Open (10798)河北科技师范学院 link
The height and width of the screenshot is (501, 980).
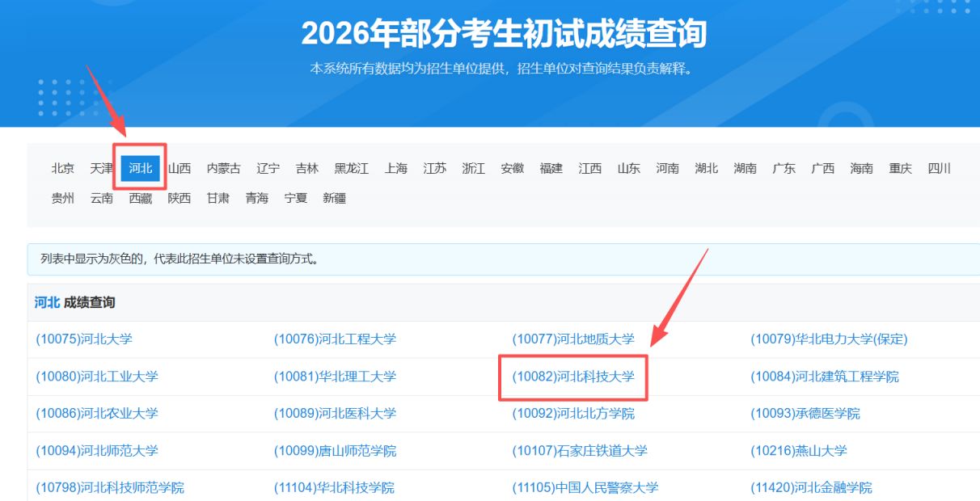[110, 488]
